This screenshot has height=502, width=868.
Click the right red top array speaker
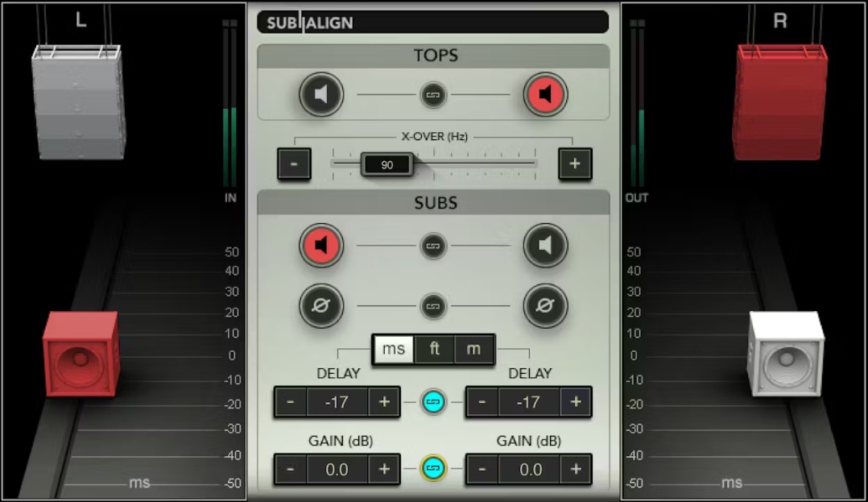click(780, 102)
